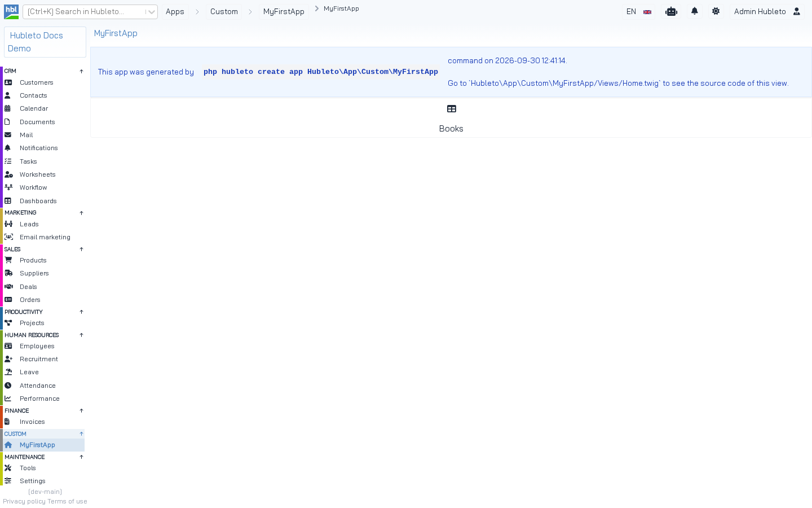812x508 pixels.
Task: Click the (dev-main) version label
Action: coord(45,492)
